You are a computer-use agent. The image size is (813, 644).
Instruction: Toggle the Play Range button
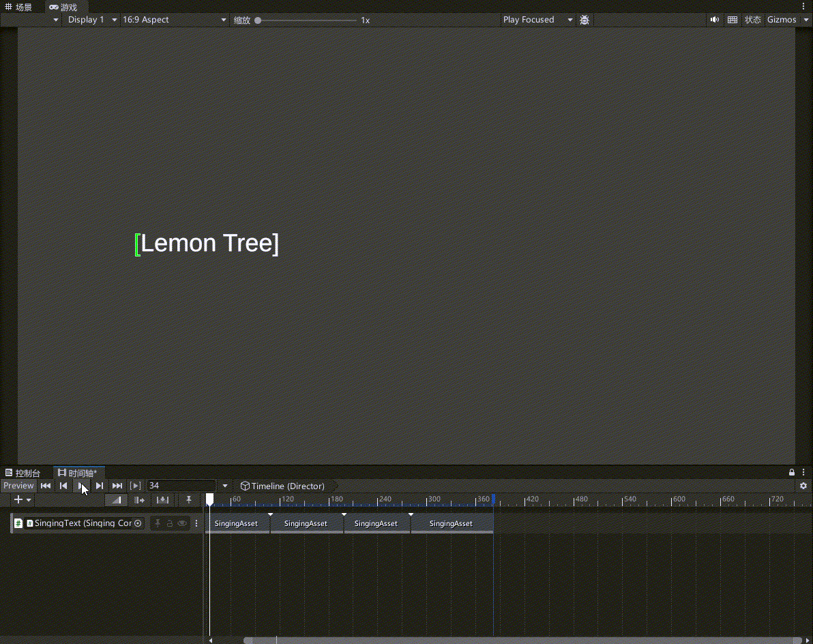(x=136, y=486)
